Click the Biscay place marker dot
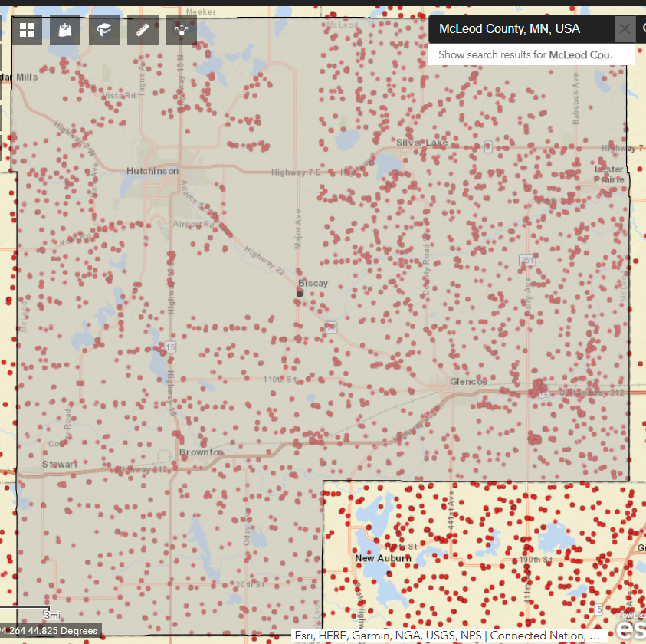Viewport: 646px width, 644px height. coord(300,293)
